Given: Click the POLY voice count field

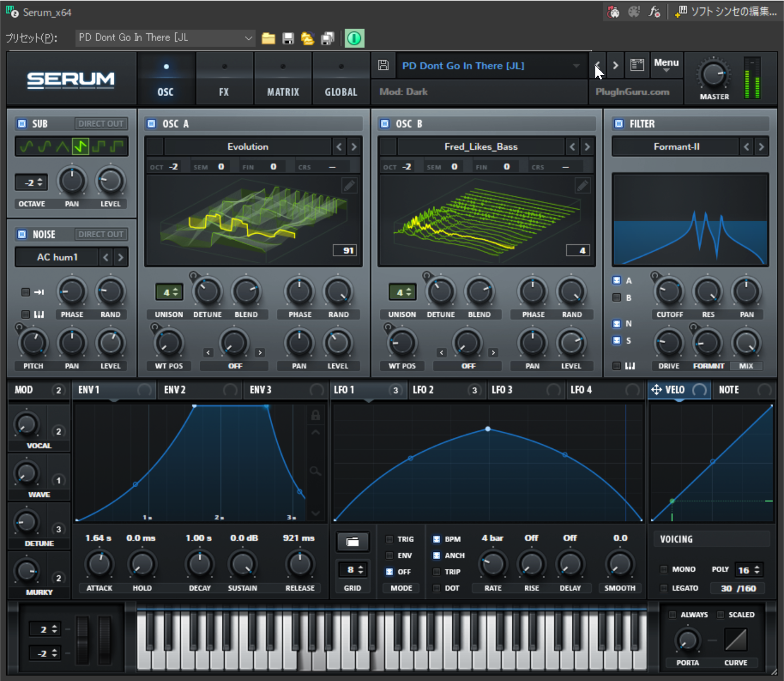Looking at the screenshot, I should [749, 570].
